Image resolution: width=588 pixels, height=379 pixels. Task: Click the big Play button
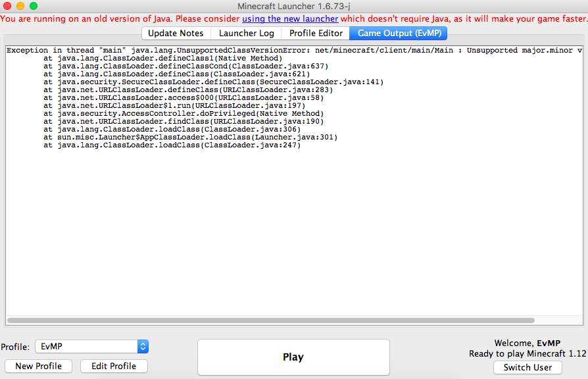coord(293,357)
